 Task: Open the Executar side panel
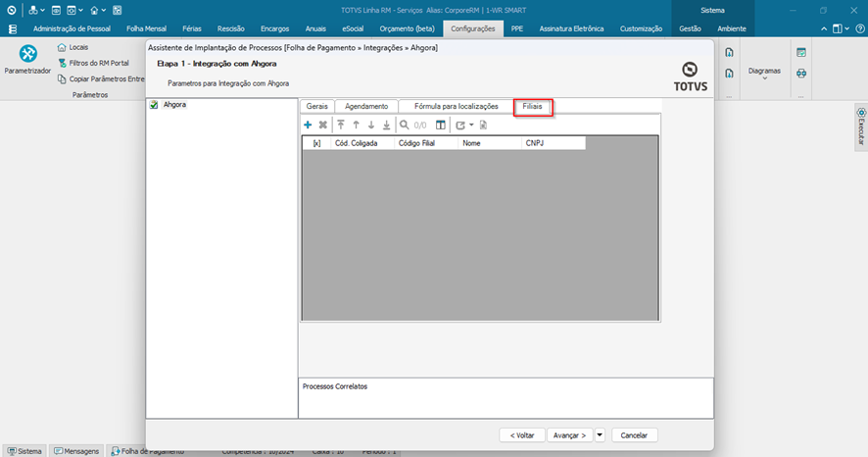pyautogui.click(x=861, y=127)
